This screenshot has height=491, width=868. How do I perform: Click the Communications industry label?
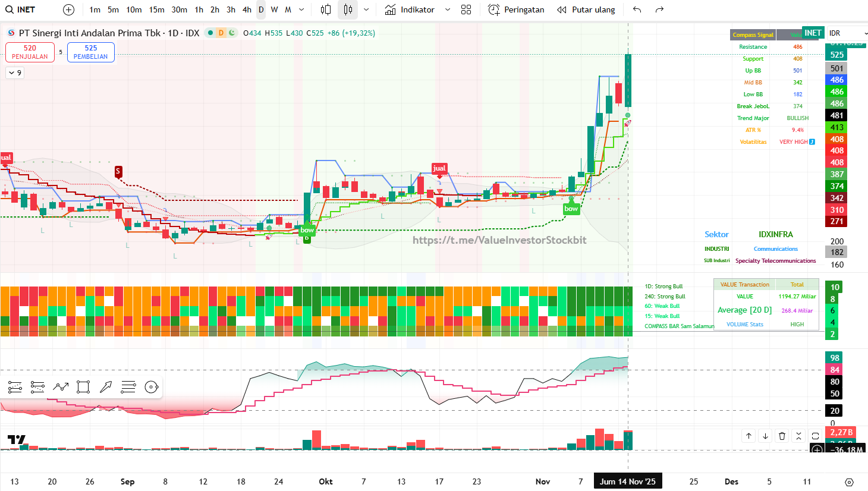[x=776, y=249]
